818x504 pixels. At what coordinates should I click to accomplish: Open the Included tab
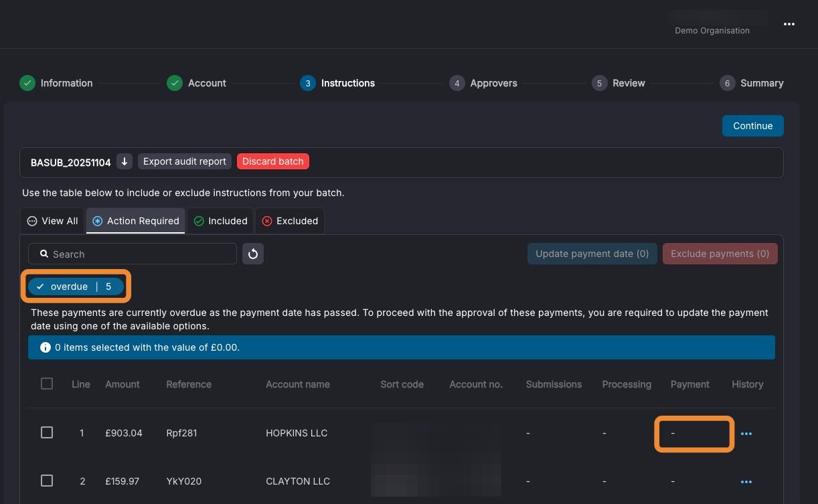220,221
